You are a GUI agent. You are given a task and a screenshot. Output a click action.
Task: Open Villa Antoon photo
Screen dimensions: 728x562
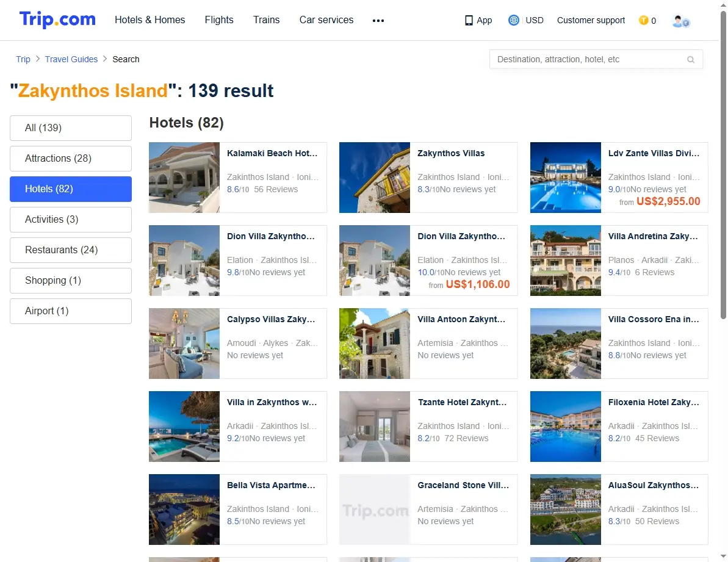375,344
